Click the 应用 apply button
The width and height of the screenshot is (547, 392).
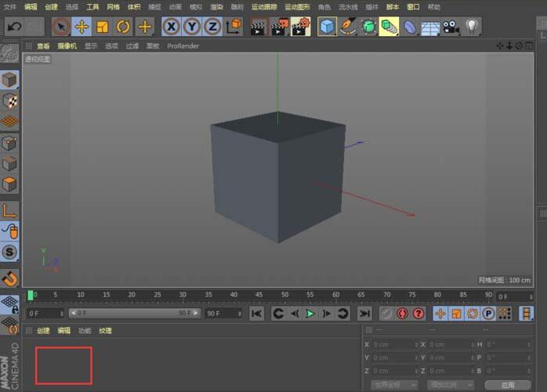pos(508,385)
